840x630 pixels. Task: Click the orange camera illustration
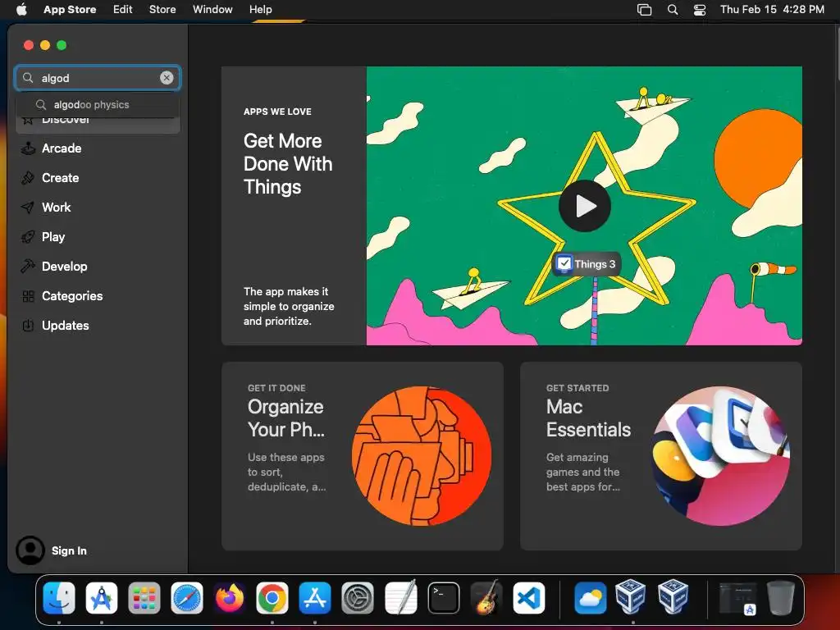coord(422,456)
